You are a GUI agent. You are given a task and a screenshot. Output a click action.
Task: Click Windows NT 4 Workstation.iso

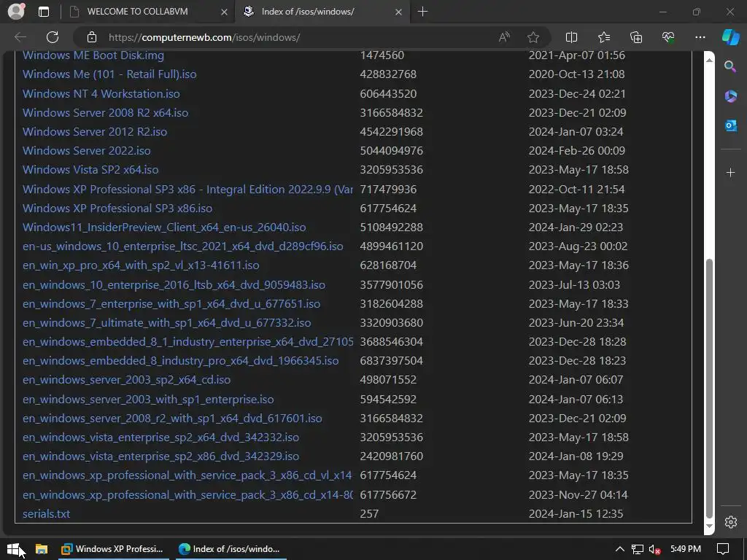click(x=101, y=94)
